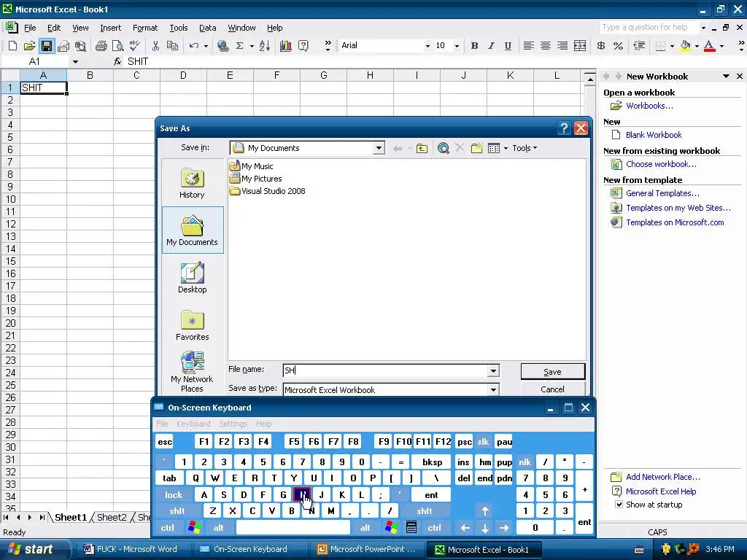Click the Print Preview toolbar icon

(x=117, y=46)
